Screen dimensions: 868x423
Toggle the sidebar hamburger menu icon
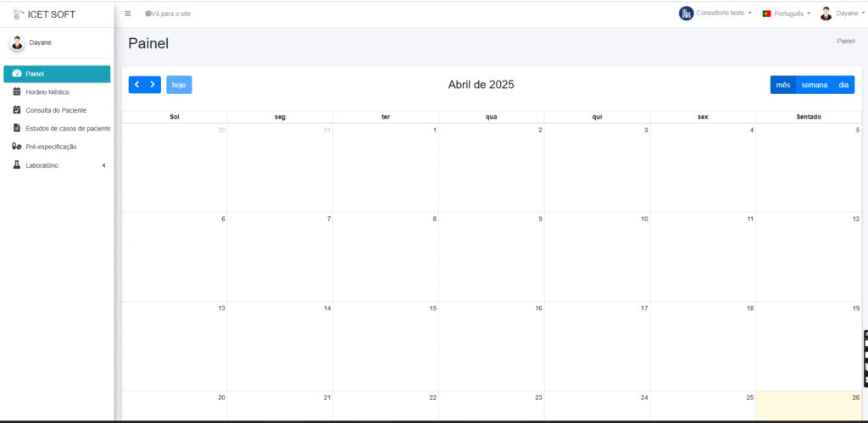click(128, 14)
